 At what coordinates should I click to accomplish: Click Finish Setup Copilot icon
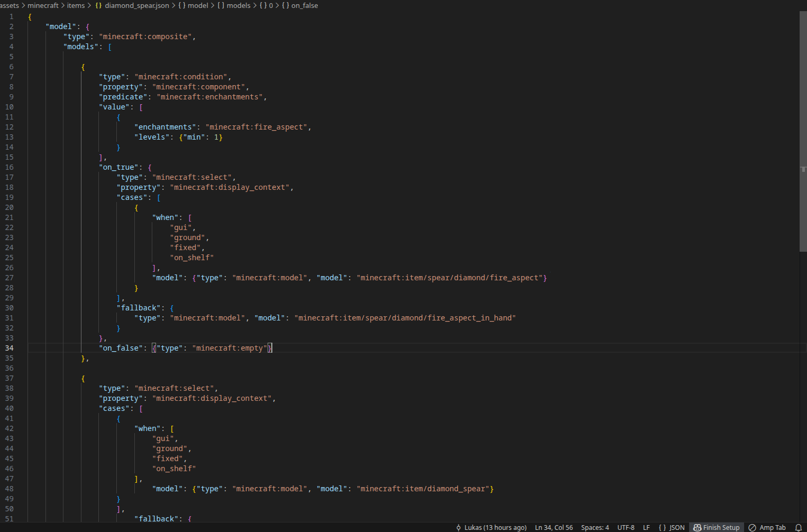coord(698,527)
